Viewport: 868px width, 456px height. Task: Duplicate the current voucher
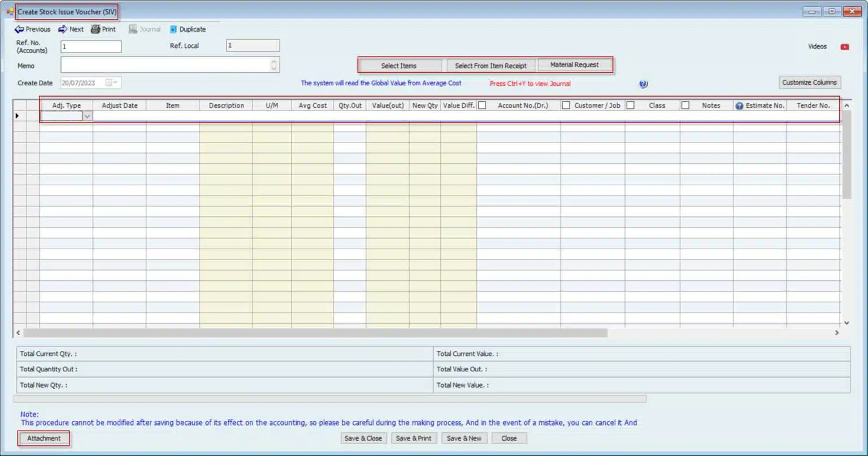tap(188, 29)
